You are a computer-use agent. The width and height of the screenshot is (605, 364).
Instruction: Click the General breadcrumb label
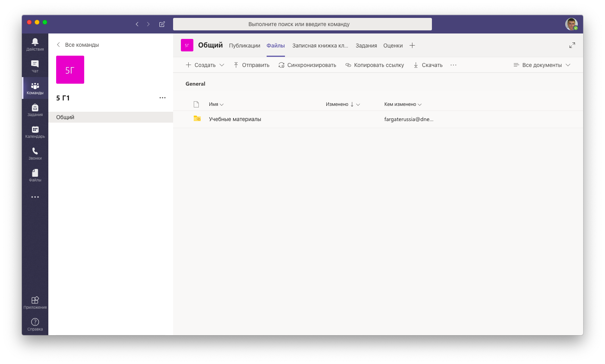[195, 84]
